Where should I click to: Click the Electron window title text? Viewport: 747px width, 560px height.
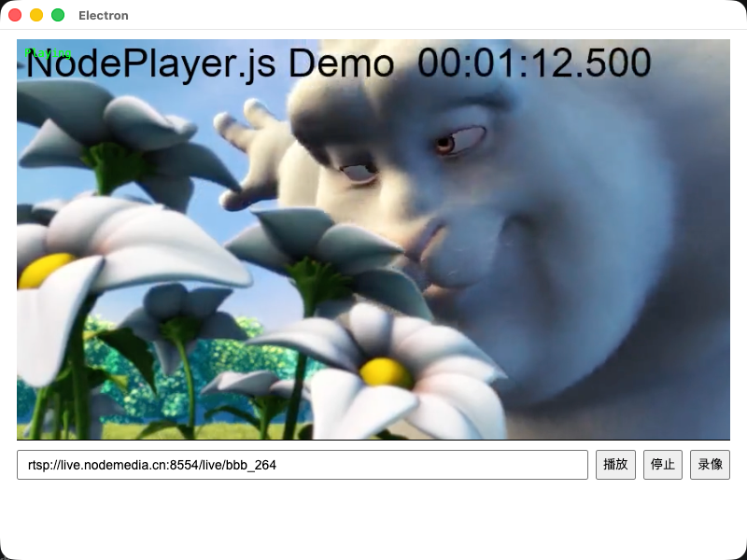(x=104, y=16)
